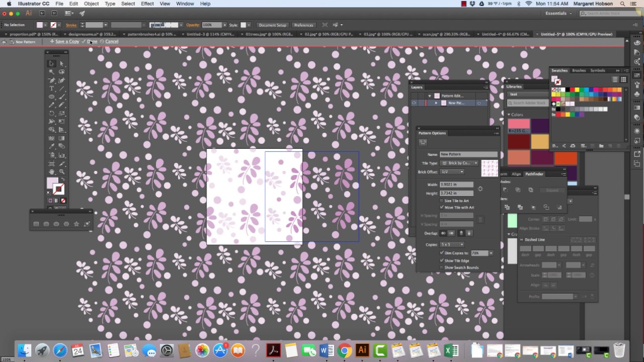Select the Direct Selection tool
644x362 pixels.
62,63
